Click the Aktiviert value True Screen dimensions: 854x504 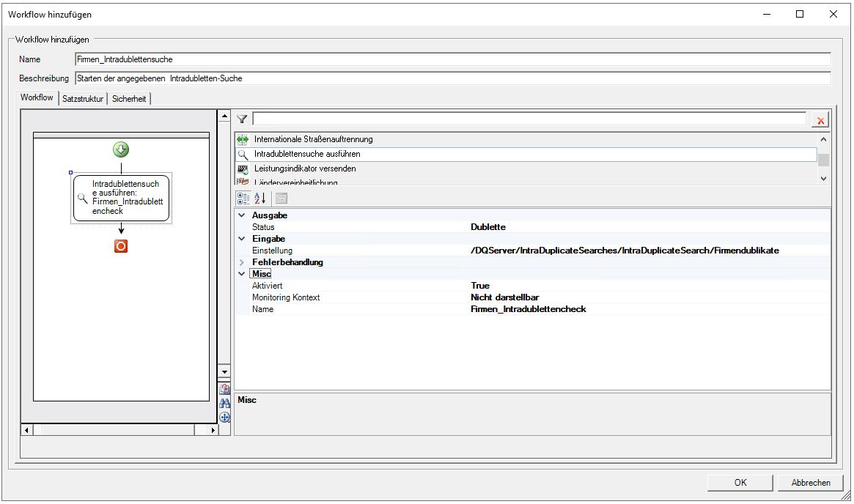click(x=480, y=286)
